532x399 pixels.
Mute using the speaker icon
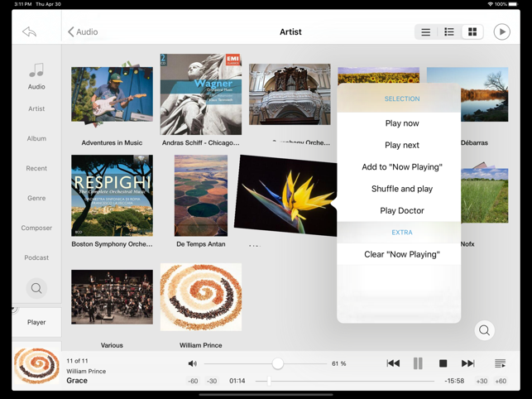193,363
